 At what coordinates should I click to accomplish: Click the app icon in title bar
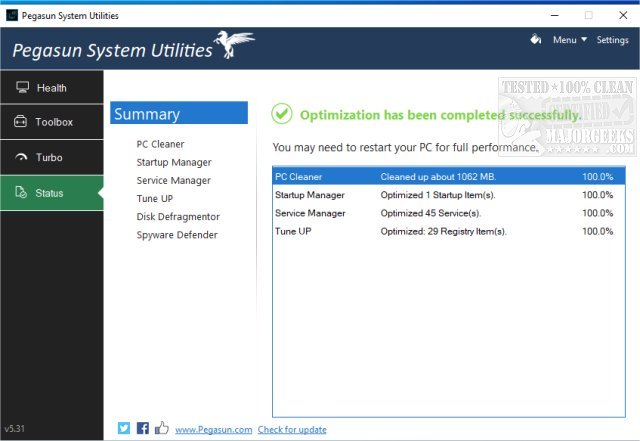click(x=12, y=15)
